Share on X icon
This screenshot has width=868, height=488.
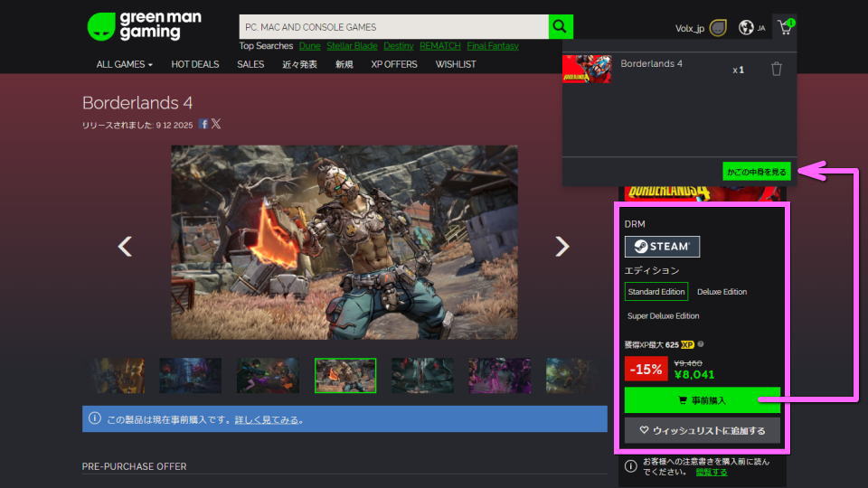click(216, 124)
